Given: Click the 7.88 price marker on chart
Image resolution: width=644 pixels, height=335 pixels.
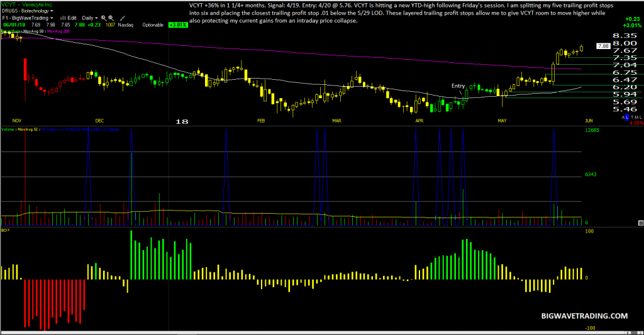Looking at the screenshot, I should (603, 47).
